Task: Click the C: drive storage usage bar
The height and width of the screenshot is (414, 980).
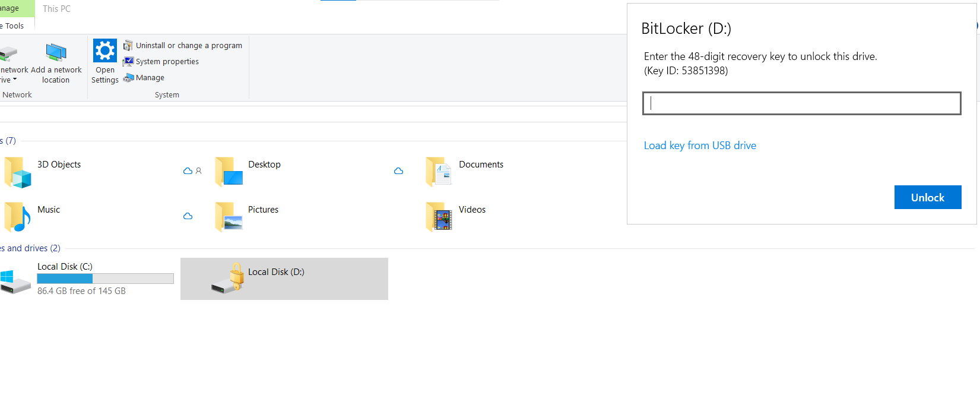Action: [x=106, y=279]
